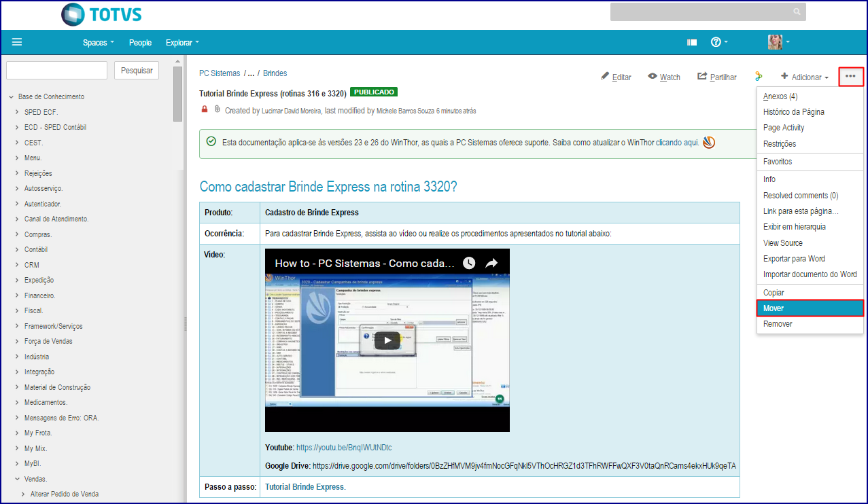Screen dimensions: 868x504
Task: Open the Adicionar dropdown
Action: point(805,77)
